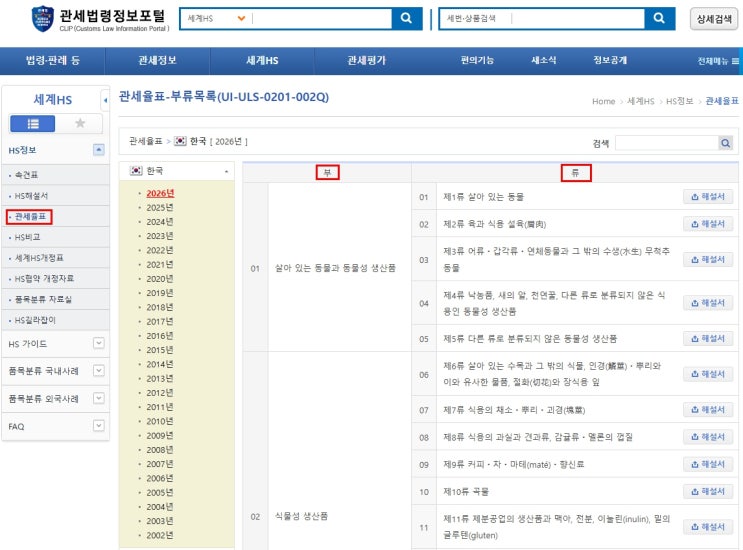
Task: Open HS해설서 in the sidebar
Action: point(31,196)
